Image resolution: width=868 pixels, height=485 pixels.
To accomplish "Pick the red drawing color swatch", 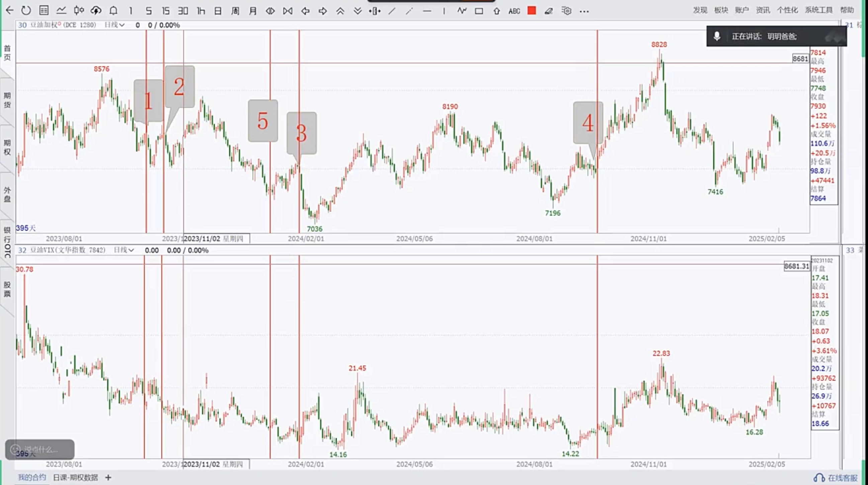I will (x=532, y=11).
